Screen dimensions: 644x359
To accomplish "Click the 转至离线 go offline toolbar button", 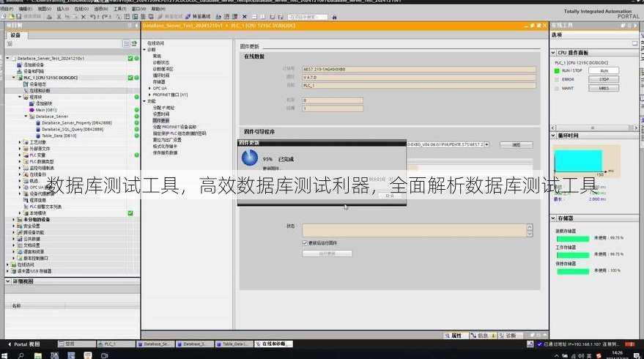I will (x=198, y=17).
